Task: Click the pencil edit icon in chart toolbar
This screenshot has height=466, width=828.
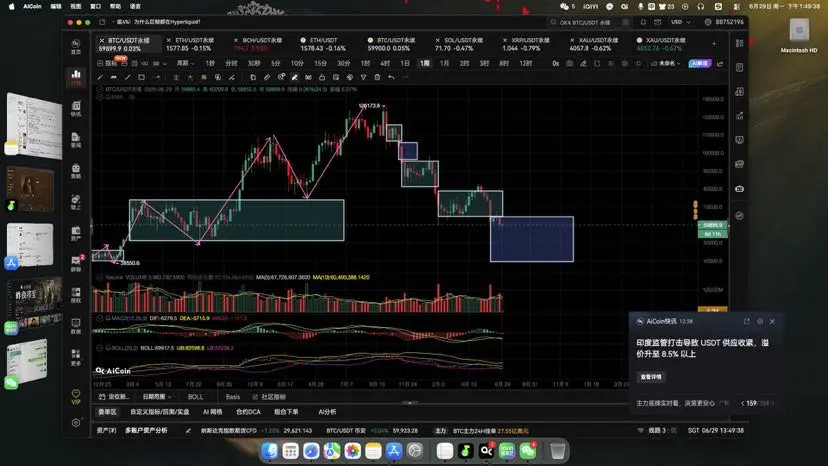Action: (583, 63)
